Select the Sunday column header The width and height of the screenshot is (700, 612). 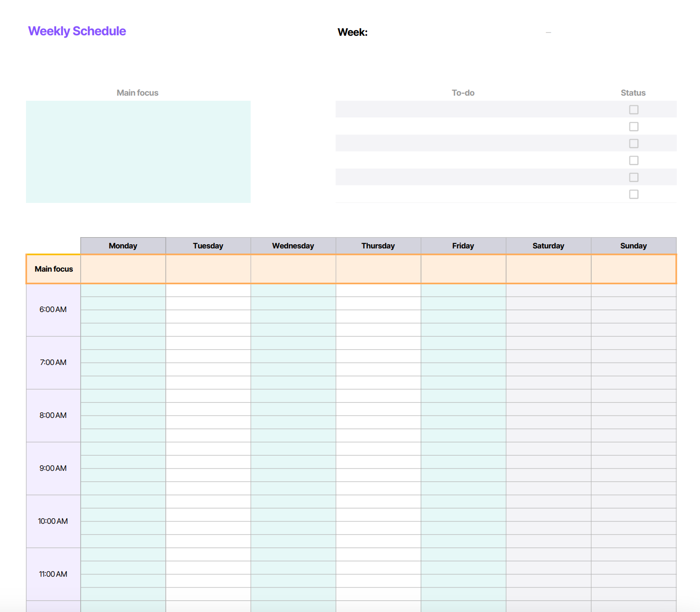click(x=633, y=246)
